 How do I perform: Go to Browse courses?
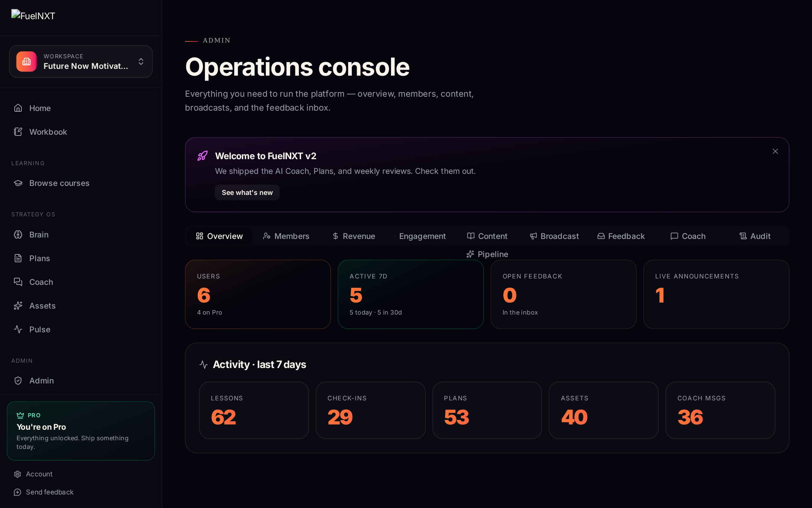[81, 183]
